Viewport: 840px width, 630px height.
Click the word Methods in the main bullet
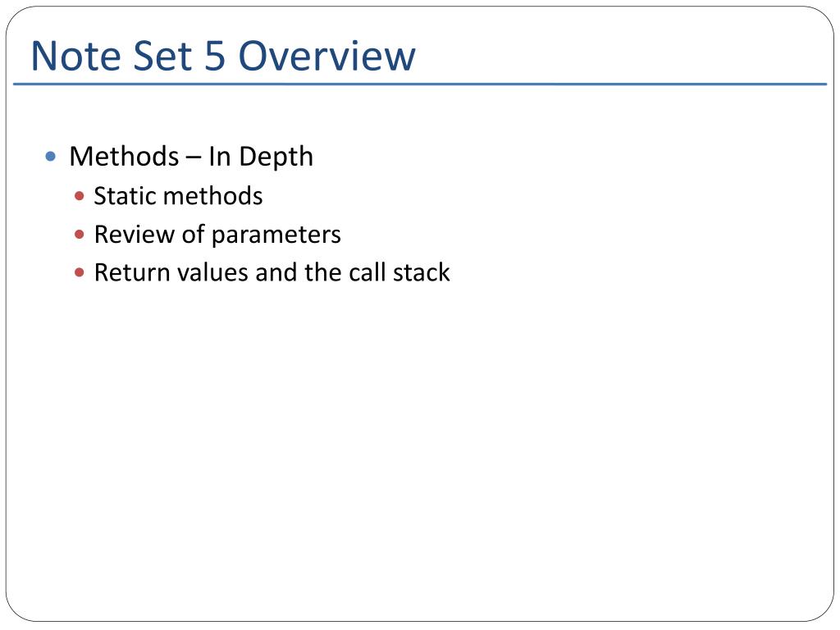coord(125,157)
